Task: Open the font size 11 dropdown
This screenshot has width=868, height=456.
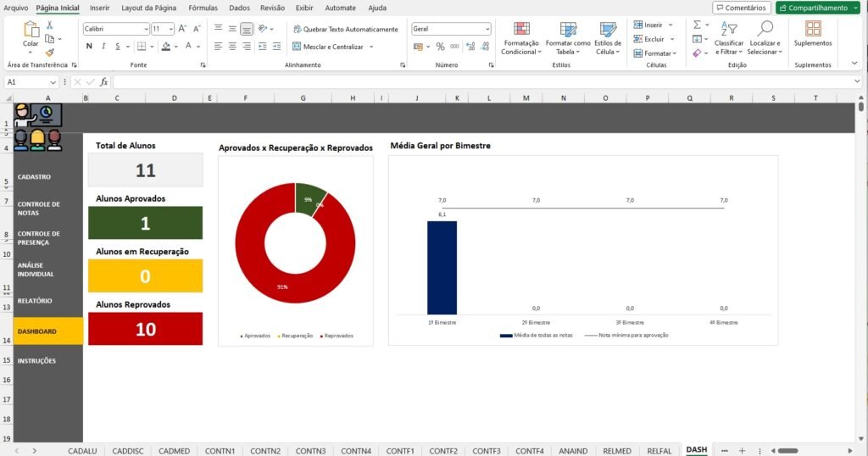Action: [171, 29]
